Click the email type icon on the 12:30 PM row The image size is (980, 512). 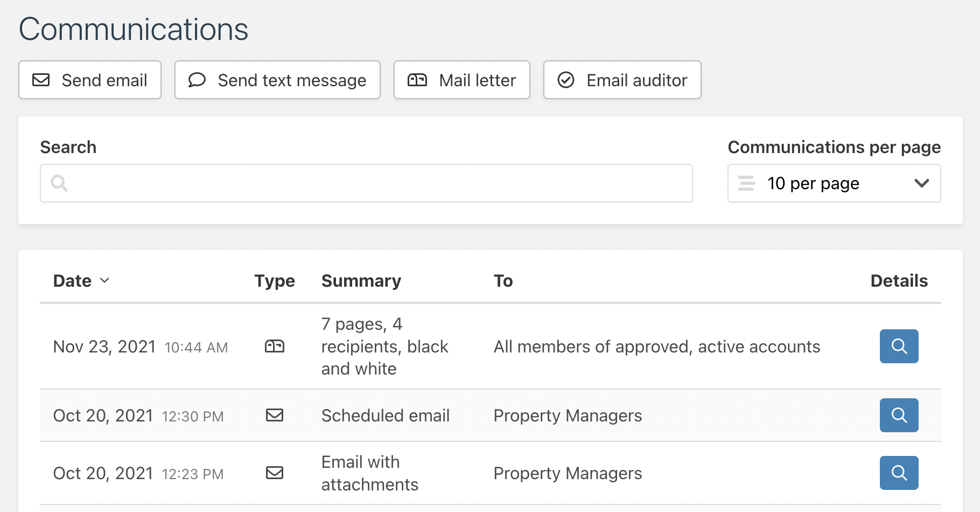click(275, 416)
